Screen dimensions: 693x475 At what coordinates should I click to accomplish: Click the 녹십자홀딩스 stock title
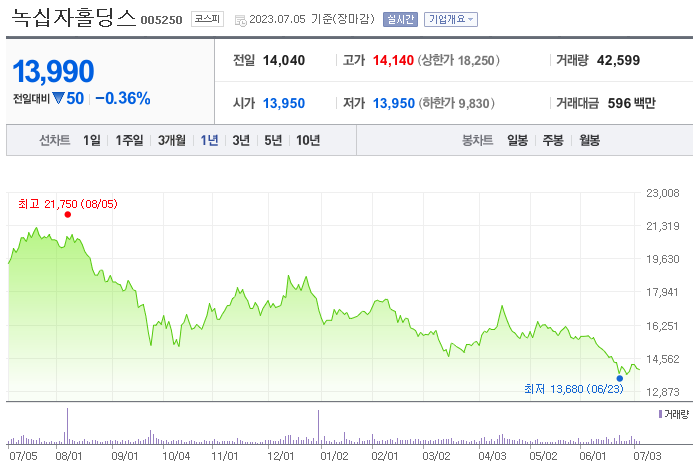(73, 18)
